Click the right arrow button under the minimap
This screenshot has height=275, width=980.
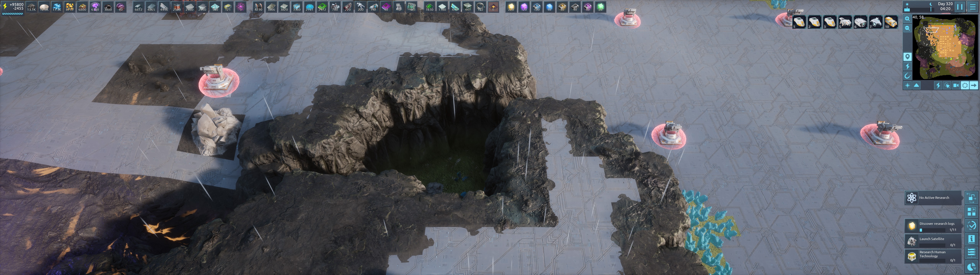pos(973,86)
